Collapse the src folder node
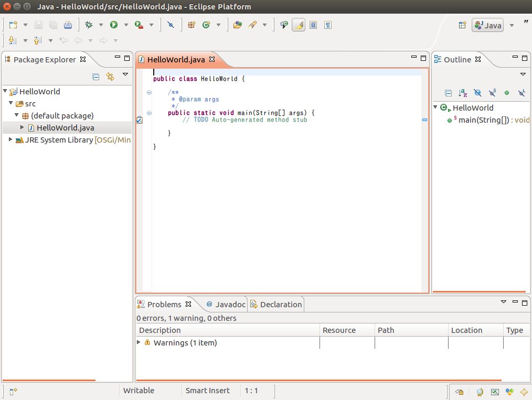Viewport: 532px width, 400px height. (11, 103)
